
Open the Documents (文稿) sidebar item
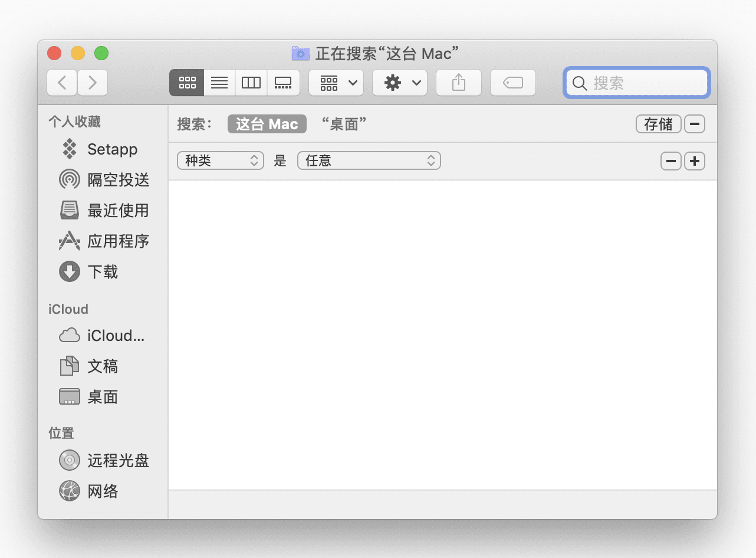coord(103,366)
